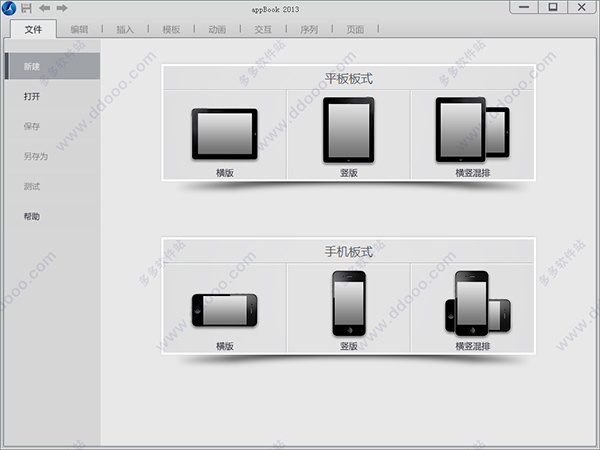Click the redo right arrow icon

click(x=62, y=8)
